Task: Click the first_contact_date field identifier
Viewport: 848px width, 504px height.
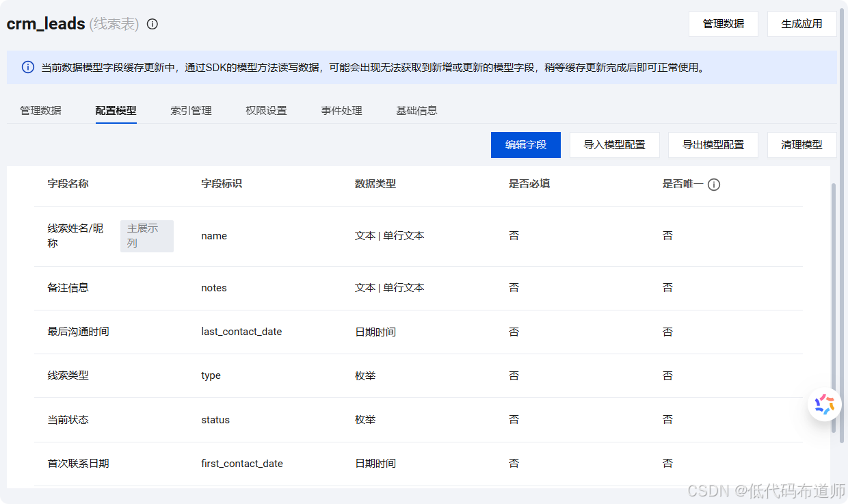Action: click(242, 464)
